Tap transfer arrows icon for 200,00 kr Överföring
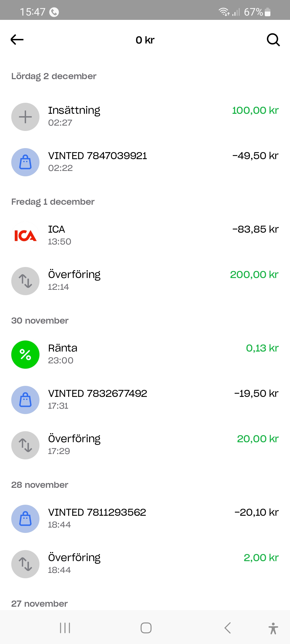Viewport: 290px width, 644px height. click(25, 281)
